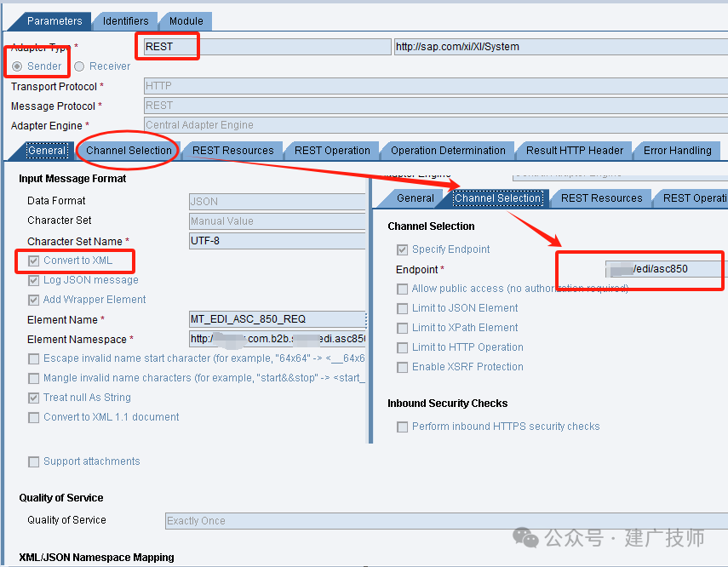Image resolution: width=728 pixels, height=567 pixels.
Task: Click the Quality of Service section heading
Action: pyautogui.click(x=61, y=498)
